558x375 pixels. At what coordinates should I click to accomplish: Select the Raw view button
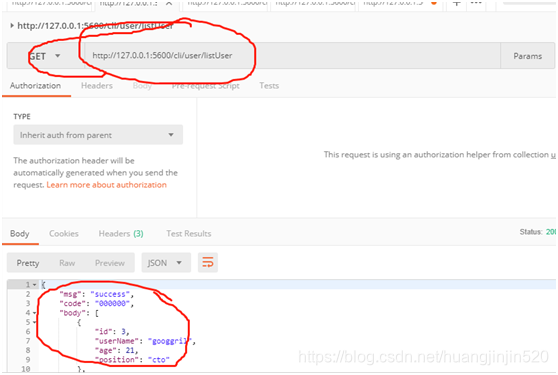tap(67, 263)
